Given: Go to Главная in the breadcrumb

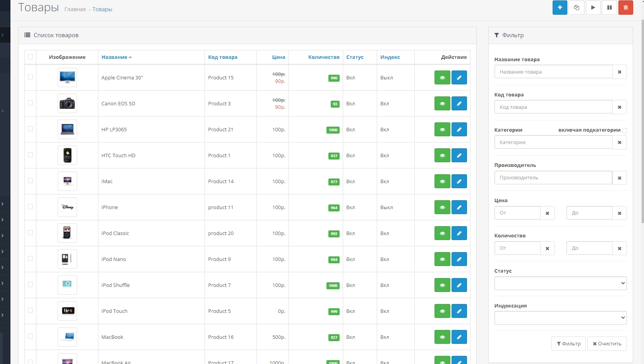Looking at the screenshot, I should (75, 9).
